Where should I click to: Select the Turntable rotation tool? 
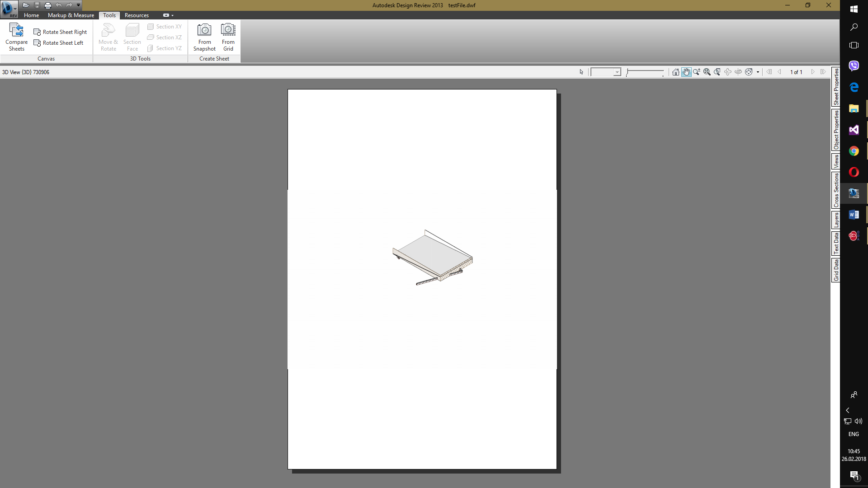click(739, 72)
